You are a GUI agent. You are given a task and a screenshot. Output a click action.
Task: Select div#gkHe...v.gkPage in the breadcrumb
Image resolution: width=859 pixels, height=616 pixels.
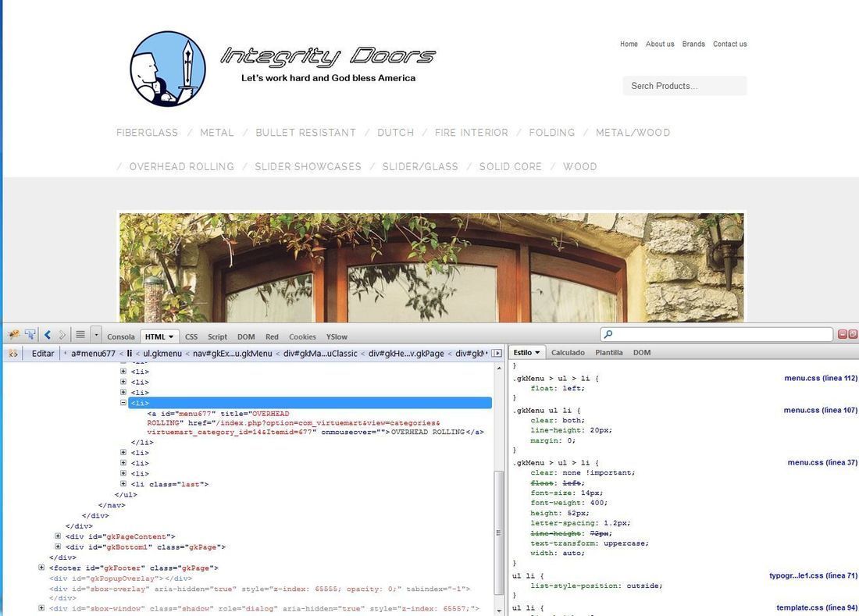pyautogui.click(x=406, y=354)
